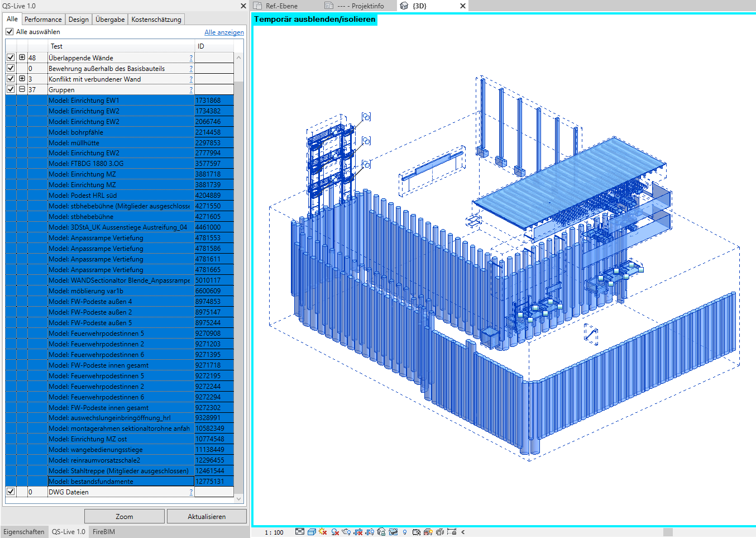Uncheck the 'Alle auswählen' checkbox
Image resolution: width=756 pixels, height=538 pixels.
9,32
